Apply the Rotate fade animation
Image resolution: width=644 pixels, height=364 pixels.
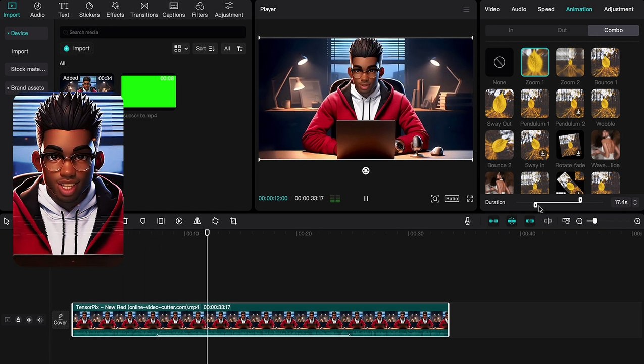pos(570,145)
